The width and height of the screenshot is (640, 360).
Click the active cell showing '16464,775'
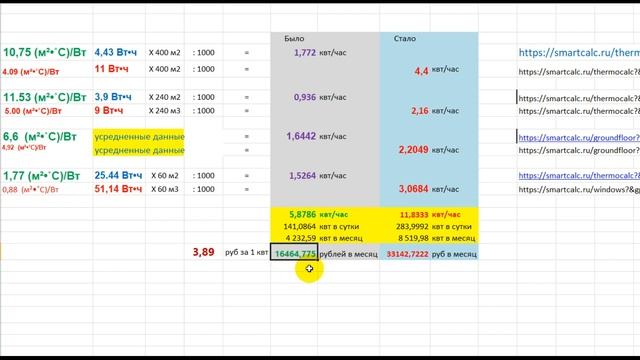click(294, 253)
